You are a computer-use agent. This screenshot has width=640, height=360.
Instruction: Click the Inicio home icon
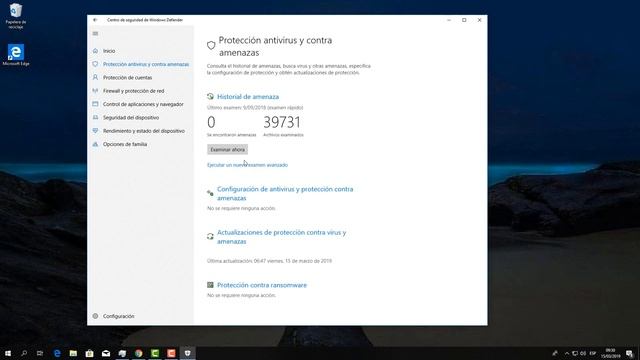[x=95, y=51]
